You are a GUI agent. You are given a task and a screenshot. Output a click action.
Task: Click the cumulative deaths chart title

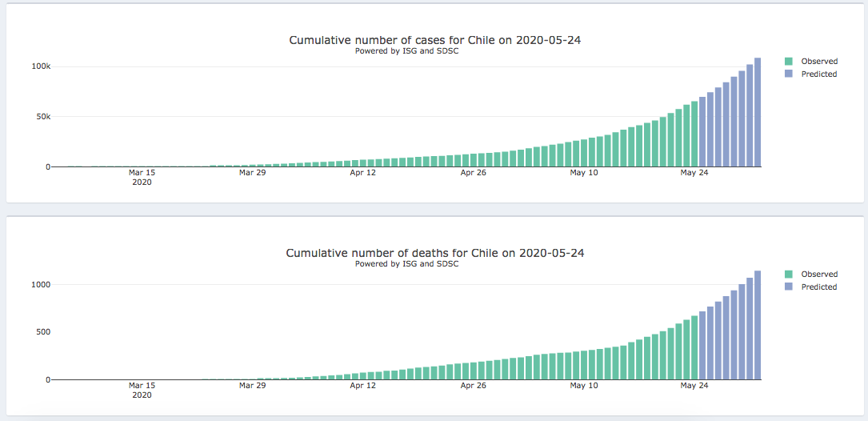(x=435, y=253)
